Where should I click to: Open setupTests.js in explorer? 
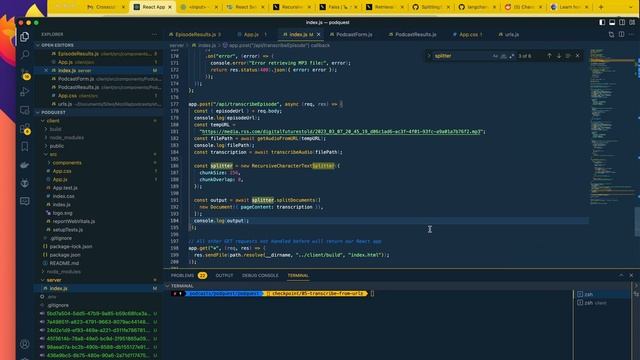click(67, 230)
